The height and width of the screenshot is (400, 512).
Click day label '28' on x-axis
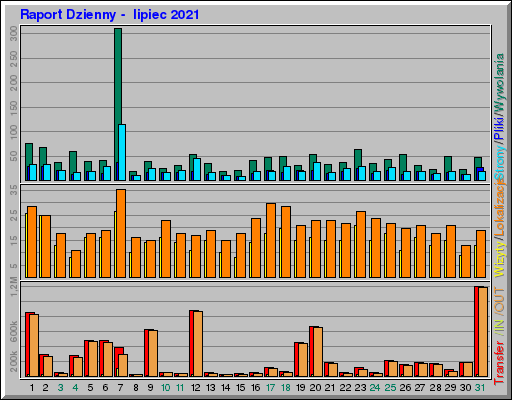(435, 388)
